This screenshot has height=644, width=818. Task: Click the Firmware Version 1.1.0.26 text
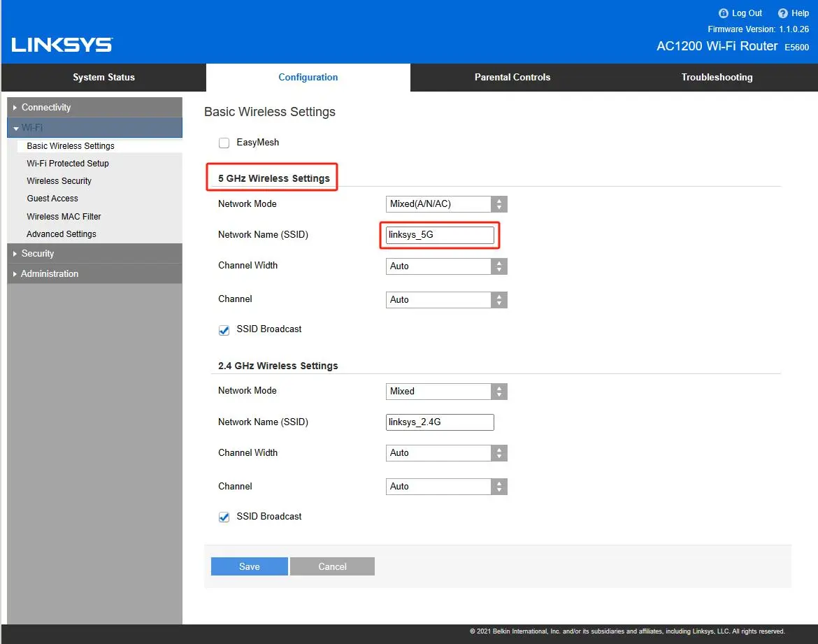(x=758, y=29)
